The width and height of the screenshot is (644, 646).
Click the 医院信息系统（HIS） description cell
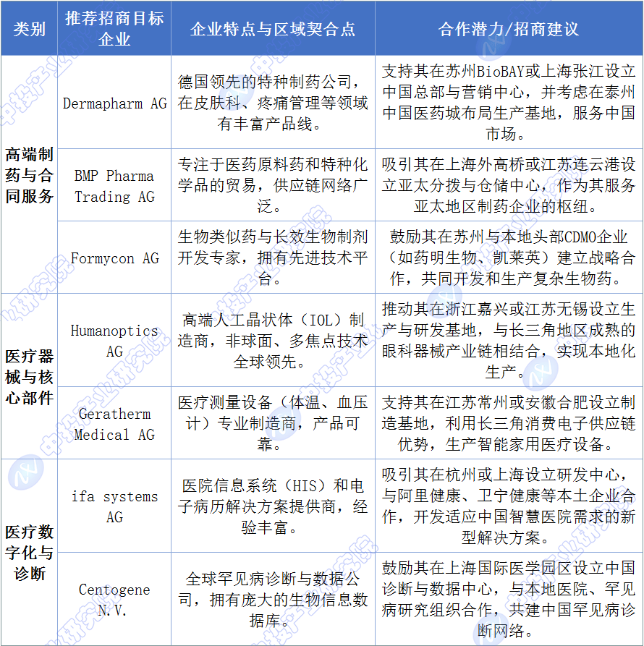(x=273, y=506)
